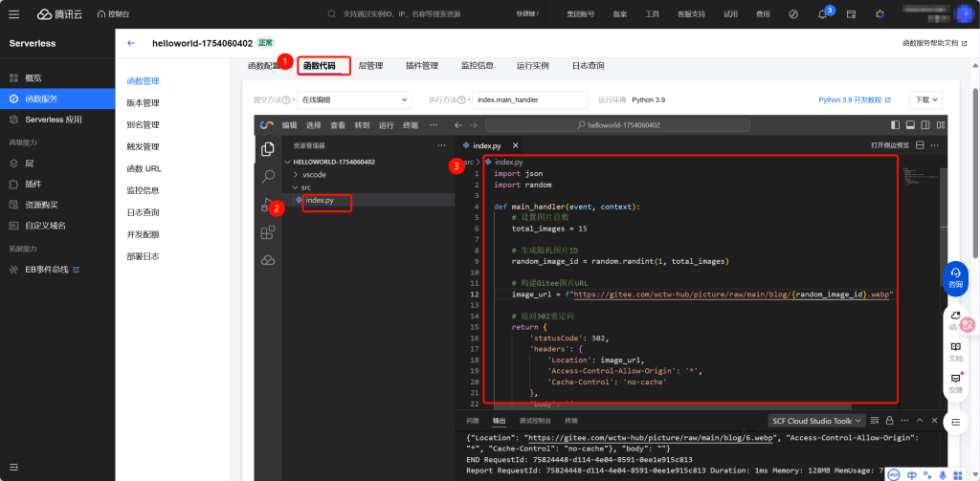Click the editor's forward navigation arrow

click(474, 125)
